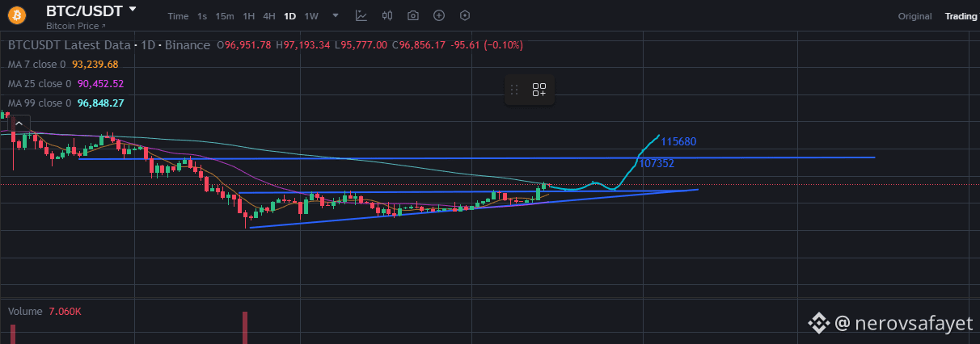This screenshot has height=344, width=980.
Task: Switch to the Original chart view
Action: (915, 16)
